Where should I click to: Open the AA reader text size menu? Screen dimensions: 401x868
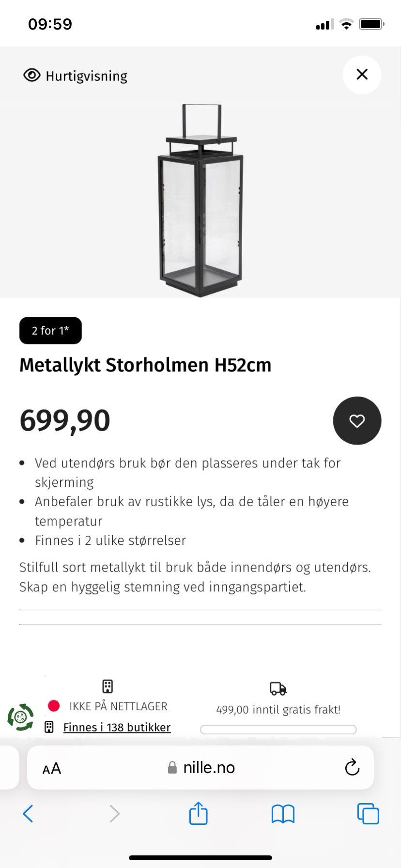52,768
